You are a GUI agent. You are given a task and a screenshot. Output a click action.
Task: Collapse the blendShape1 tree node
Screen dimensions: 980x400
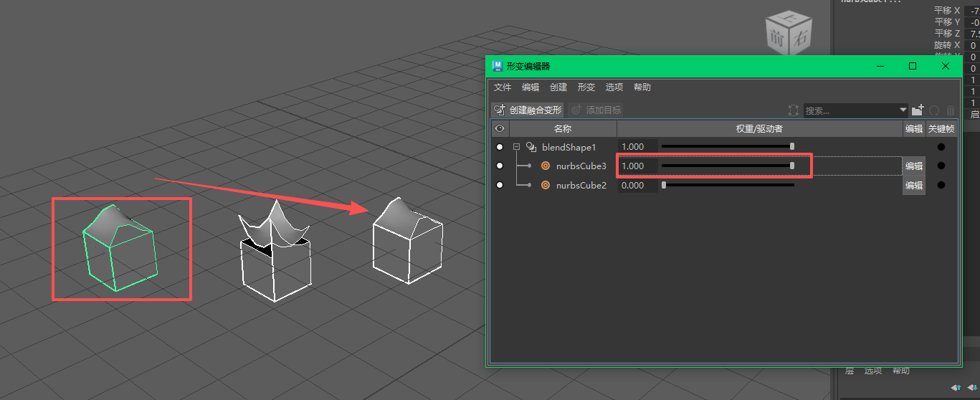[x=517, y=147]
